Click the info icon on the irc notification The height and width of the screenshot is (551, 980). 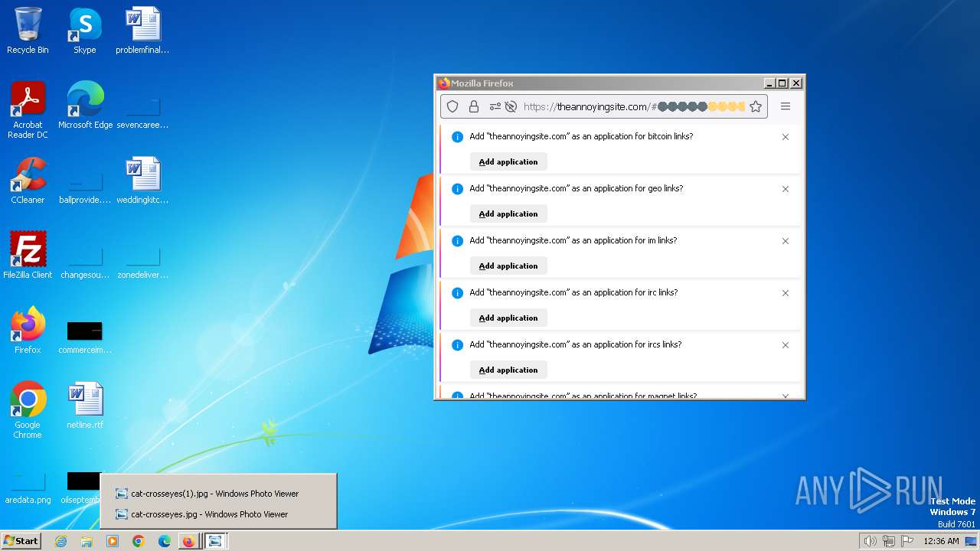457,293
